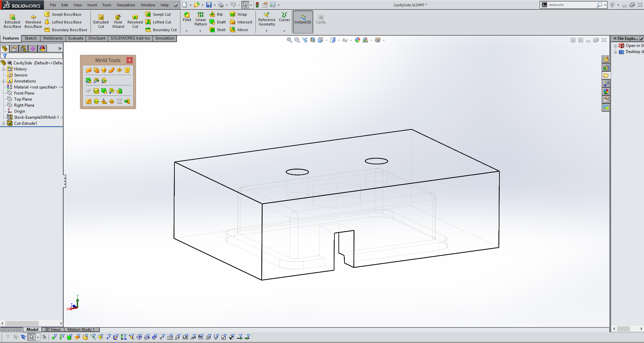Click the Apply Scene icon
Image resolution: width=644 pixels, height=343 pixels.
366,40
